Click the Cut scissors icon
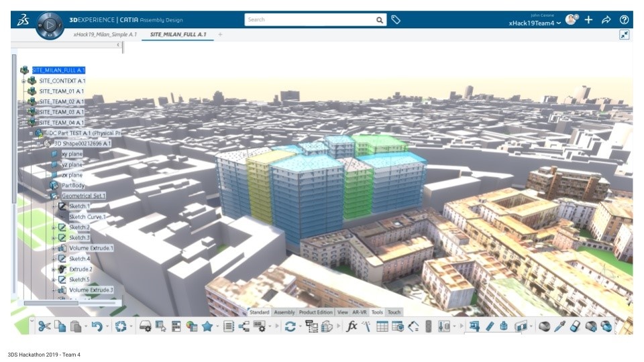 coord(44,326)
